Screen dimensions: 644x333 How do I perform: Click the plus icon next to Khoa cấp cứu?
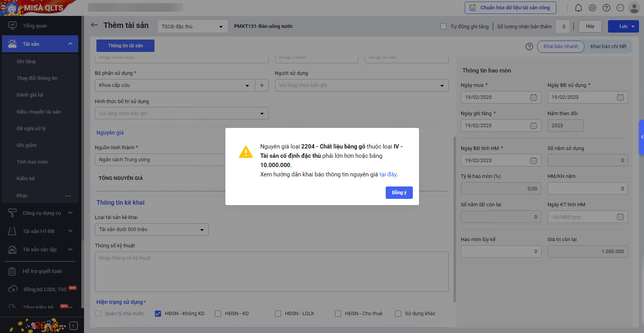pyautogui.click(x=262, y=85)
